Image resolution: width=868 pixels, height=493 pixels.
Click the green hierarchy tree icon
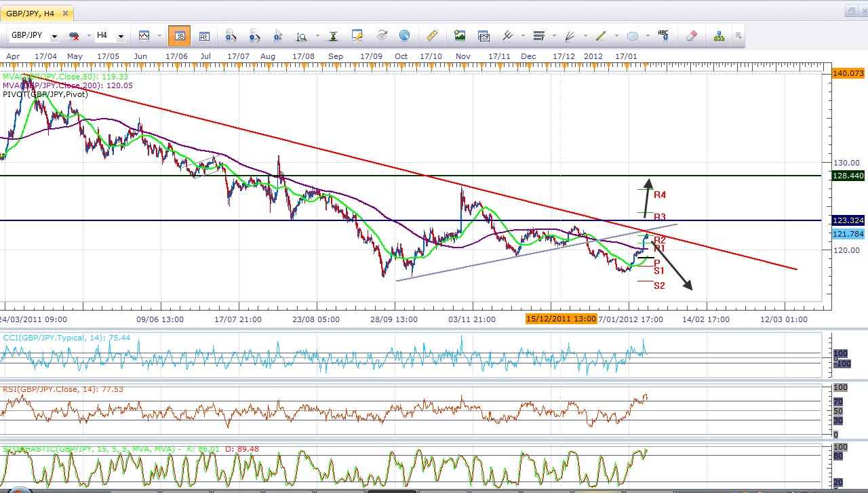pyautogui.click(x=719, y=36)
